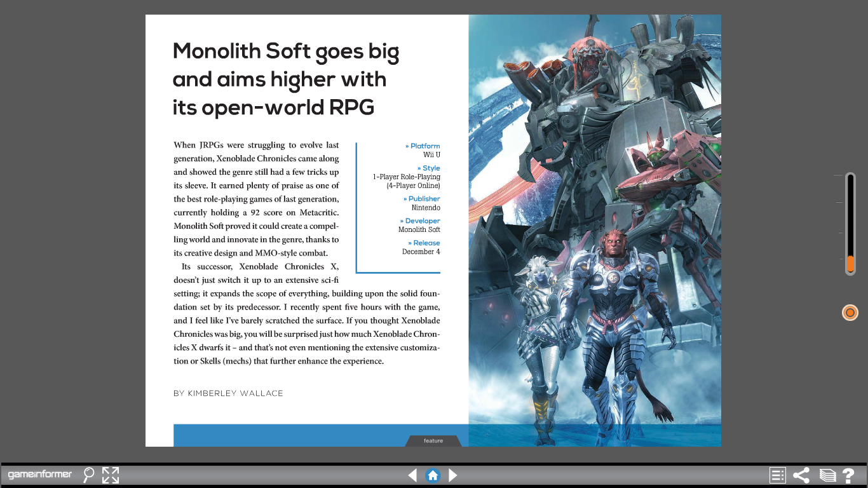This screenshot has width=868, height=488.
Task: Advance to the next page arrow
Action: point(453,475)
